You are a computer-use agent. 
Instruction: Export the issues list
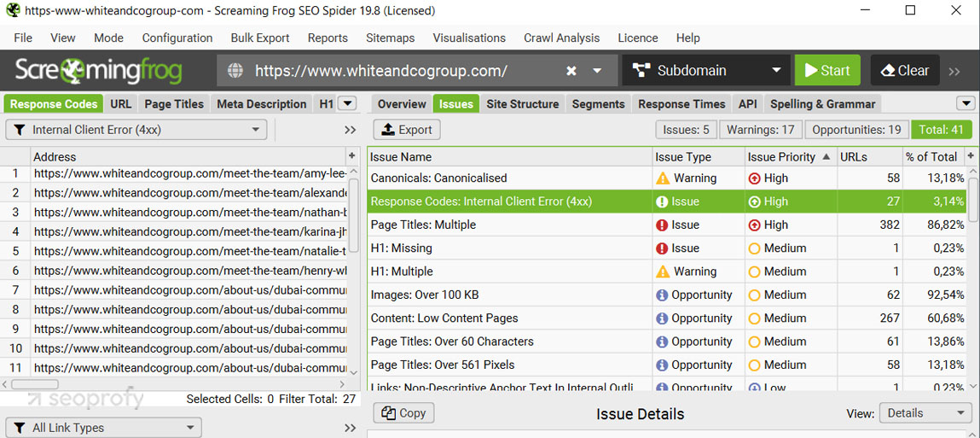point(407,130)
